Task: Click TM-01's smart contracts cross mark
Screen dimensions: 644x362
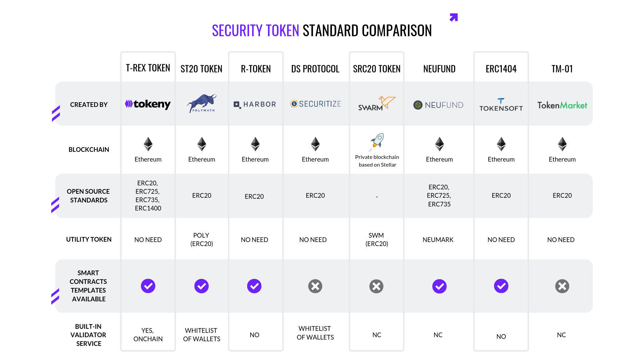Action: (x=562, y=286)
